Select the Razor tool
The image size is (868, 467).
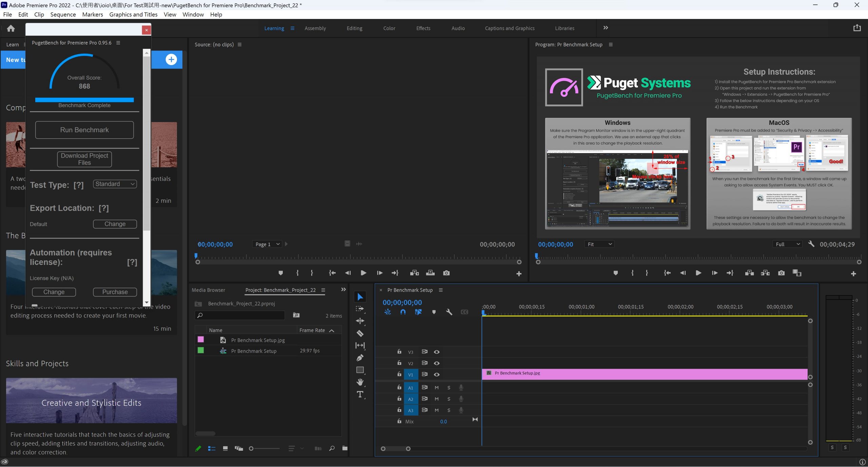coord(360,333)
